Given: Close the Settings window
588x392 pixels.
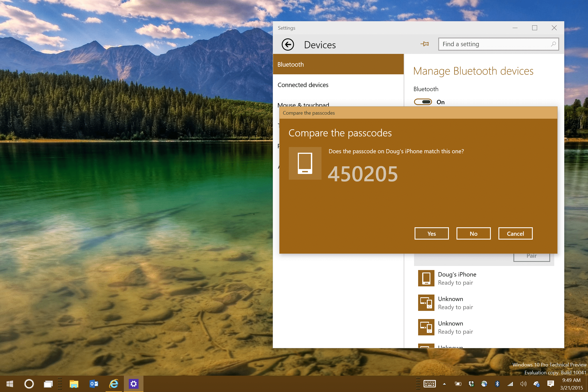Looking at the screenshot, I should (554, 28).
